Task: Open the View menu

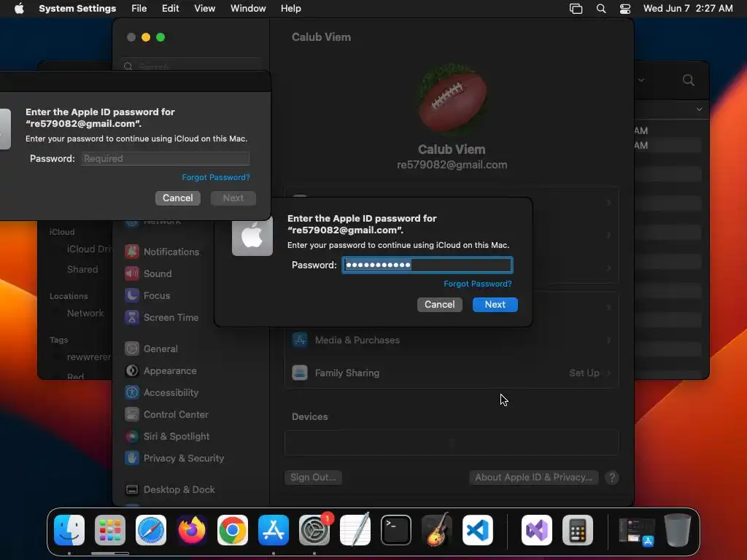Action: pos(204,9)
